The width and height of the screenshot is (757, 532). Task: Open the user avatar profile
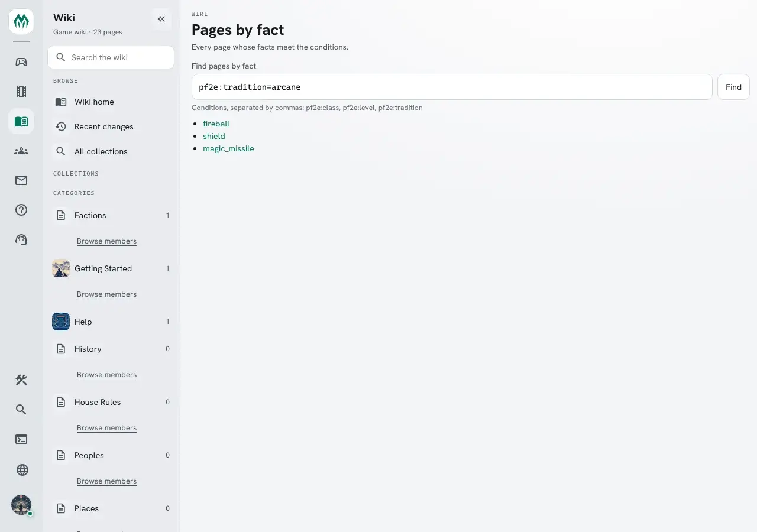coord(21,505)
